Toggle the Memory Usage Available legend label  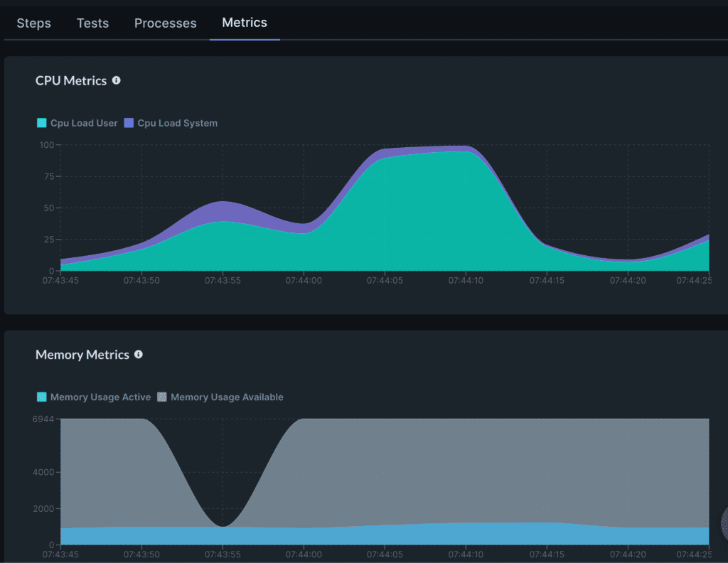227,397
